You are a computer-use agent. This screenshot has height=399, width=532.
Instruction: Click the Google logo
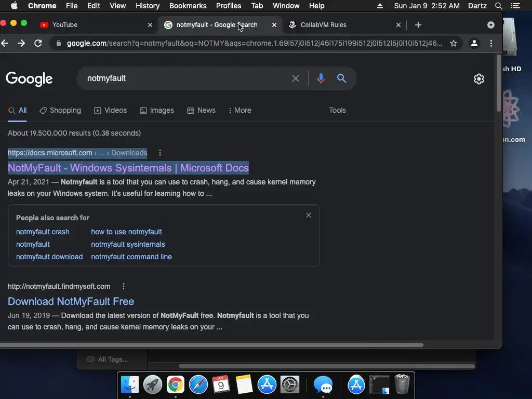point(29,79)
